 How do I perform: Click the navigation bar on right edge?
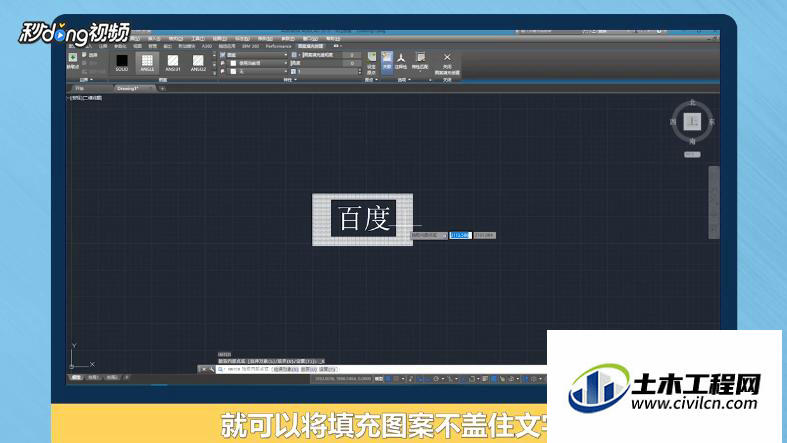(x=713, y=202)
